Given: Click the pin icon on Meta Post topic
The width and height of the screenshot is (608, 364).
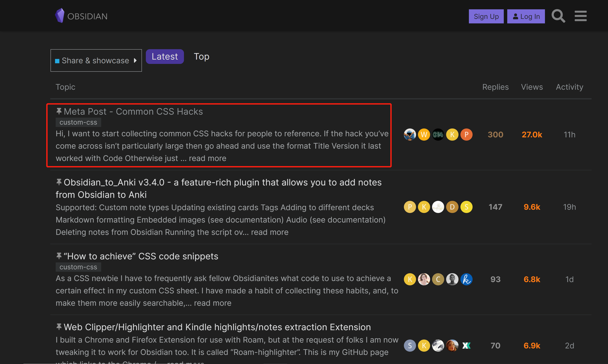Looking at the screenshot, I should pyautogui.click(x=59, y=111).
